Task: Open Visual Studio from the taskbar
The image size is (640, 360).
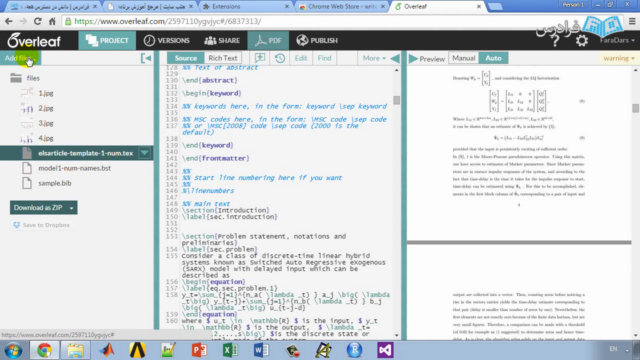Action: pyautogui.click(x=385, y=350)
